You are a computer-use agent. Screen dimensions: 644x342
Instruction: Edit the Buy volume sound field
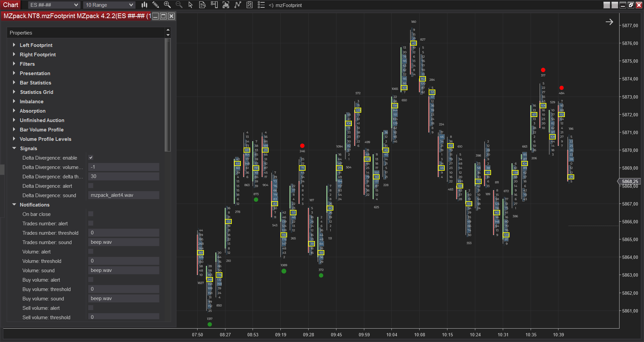point(124,298)
